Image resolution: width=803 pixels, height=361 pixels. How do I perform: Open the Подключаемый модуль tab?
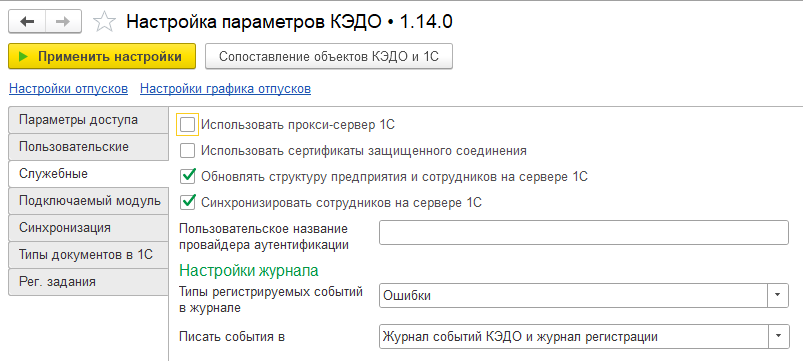coord(89,201)
